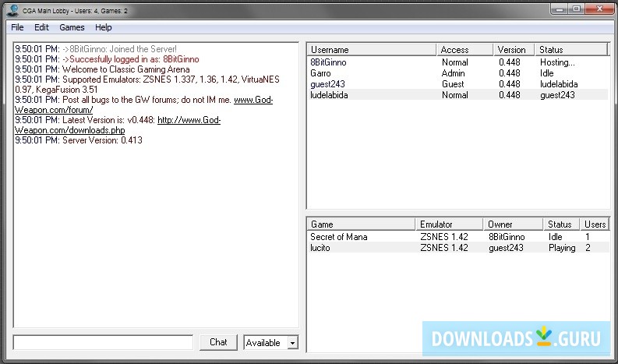This screenshot has width=618, height=364.
Task: Click the chat message input field
Action: point(104,342)
